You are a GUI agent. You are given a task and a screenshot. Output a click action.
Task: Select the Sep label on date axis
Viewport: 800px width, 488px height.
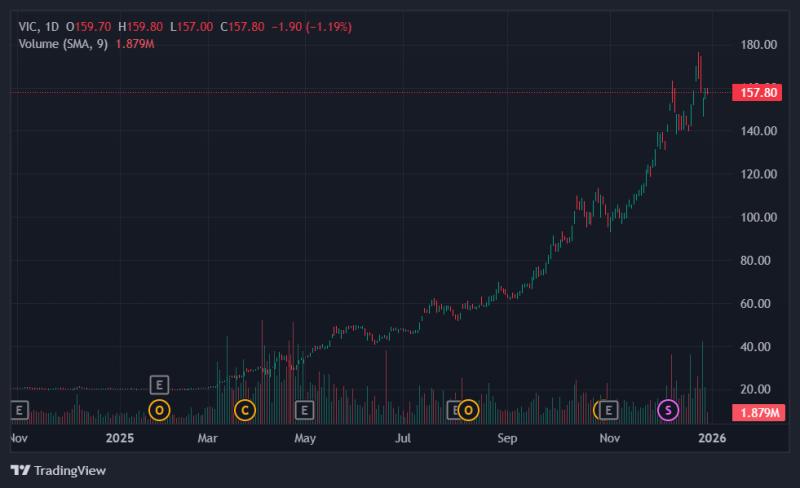(x=507, y=438)
